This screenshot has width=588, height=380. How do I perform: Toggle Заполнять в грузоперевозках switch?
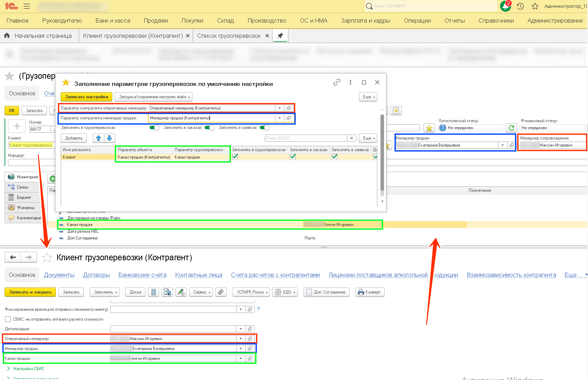(155, 127)
